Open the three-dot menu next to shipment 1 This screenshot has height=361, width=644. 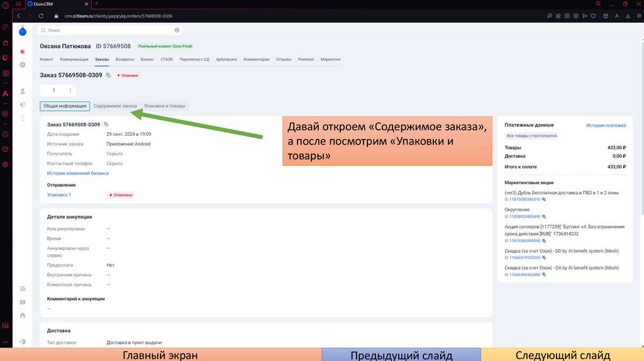click(70, 91)
